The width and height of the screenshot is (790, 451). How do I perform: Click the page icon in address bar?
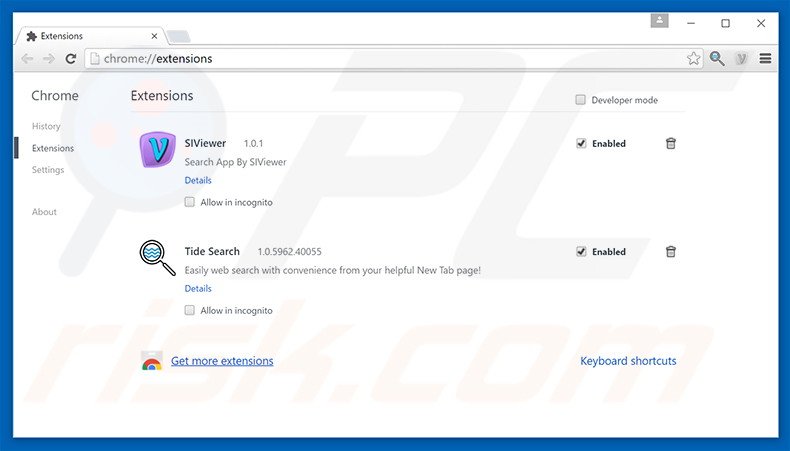(95, 58)
